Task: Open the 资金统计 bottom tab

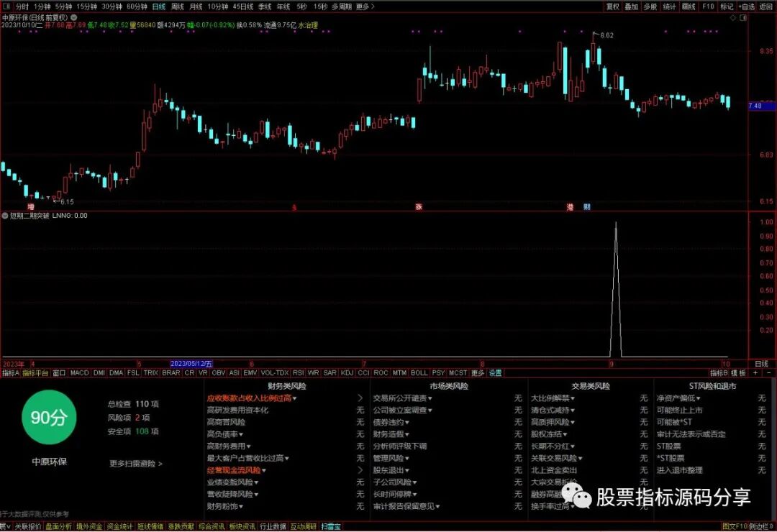Action: tap(120, 526)
